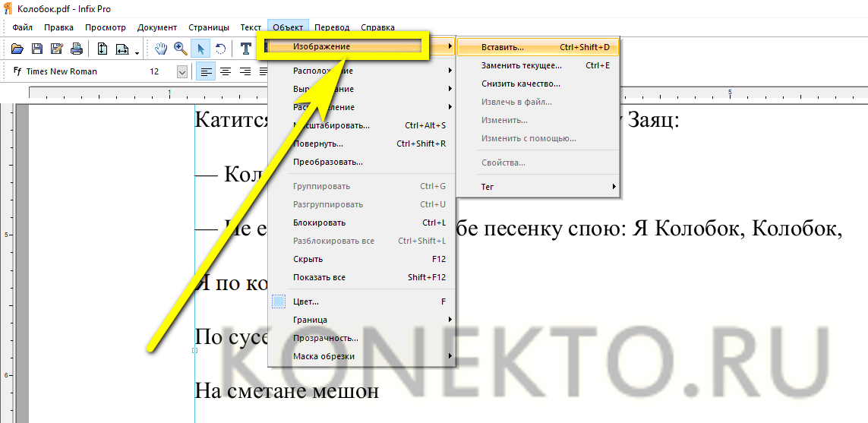
Task: Open the Перевод menu
Action: click(332, 27)
